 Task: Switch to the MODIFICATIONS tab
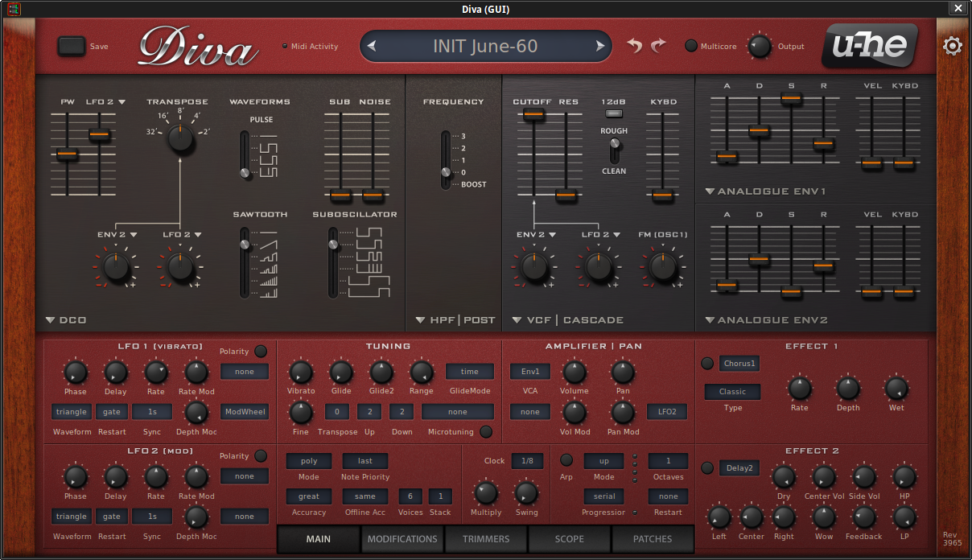402,539
